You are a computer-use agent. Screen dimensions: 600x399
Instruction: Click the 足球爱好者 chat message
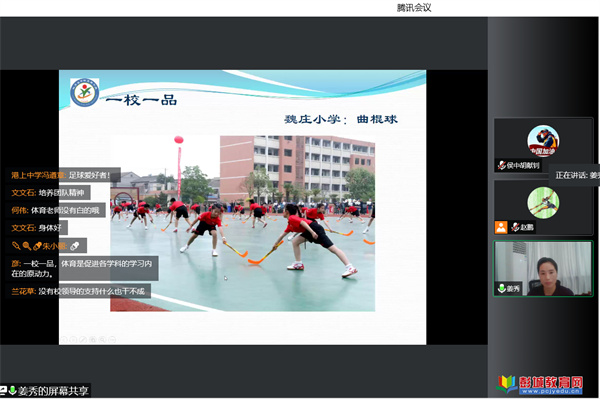coord(61,176)
